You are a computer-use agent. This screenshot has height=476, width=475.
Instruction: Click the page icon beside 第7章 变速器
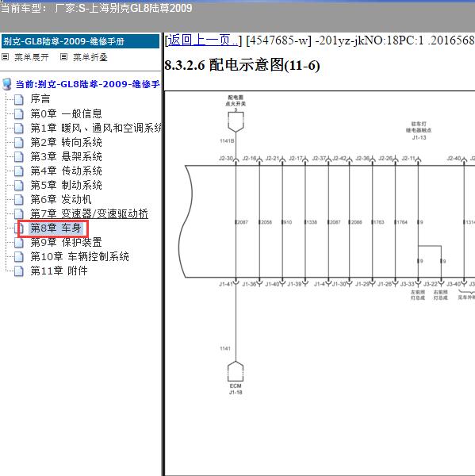coord(19,213)
